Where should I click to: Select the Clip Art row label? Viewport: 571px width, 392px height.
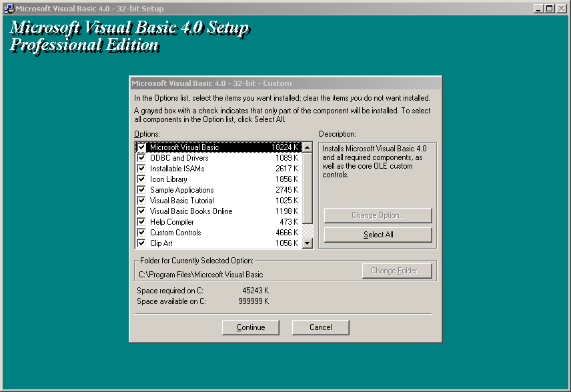(x=161, y=243)
